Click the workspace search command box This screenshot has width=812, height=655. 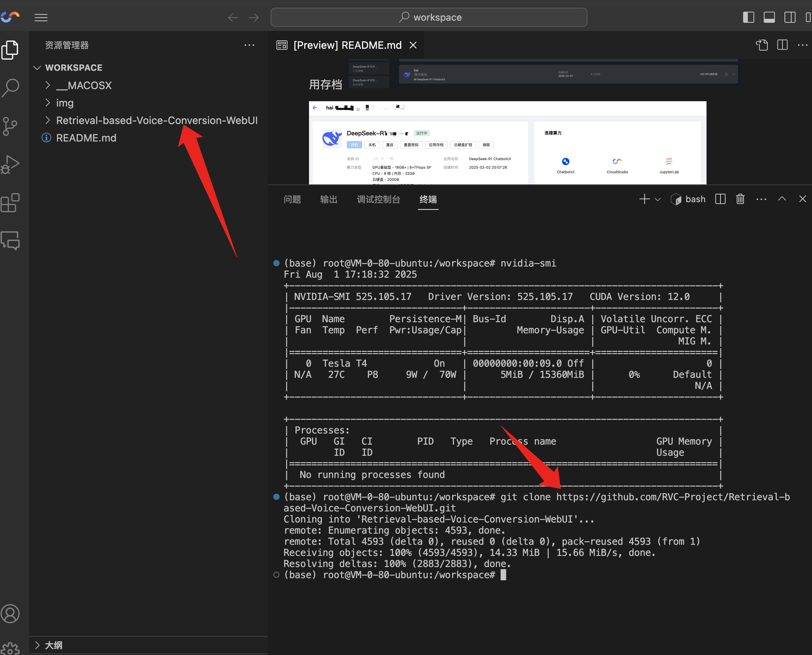click(429, 17)
